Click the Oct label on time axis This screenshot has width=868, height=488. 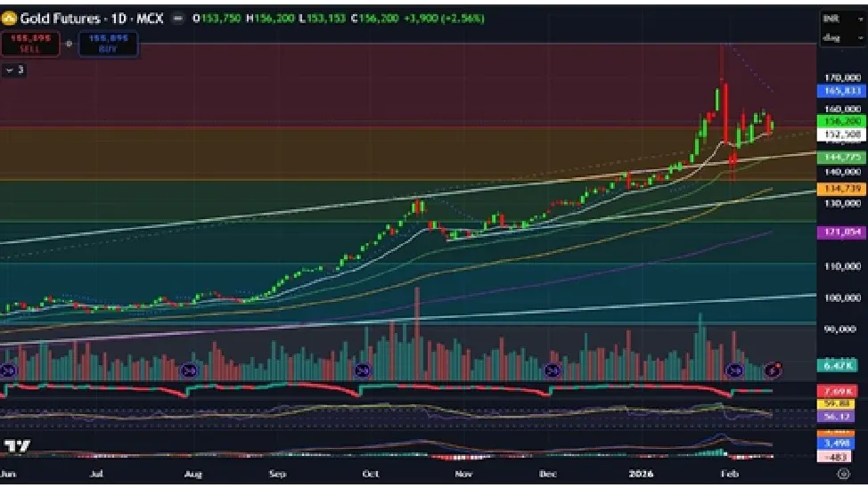(371, 474)
